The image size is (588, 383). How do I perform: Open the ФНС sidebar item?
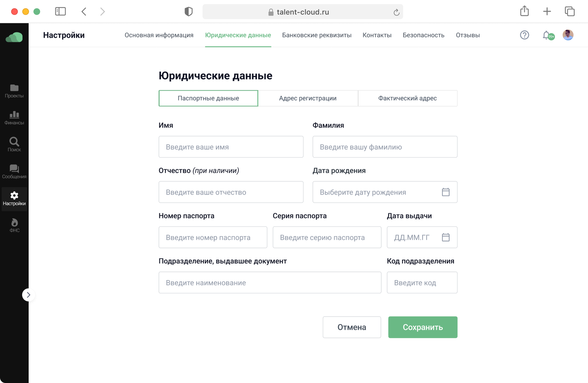tap(14, 225)
